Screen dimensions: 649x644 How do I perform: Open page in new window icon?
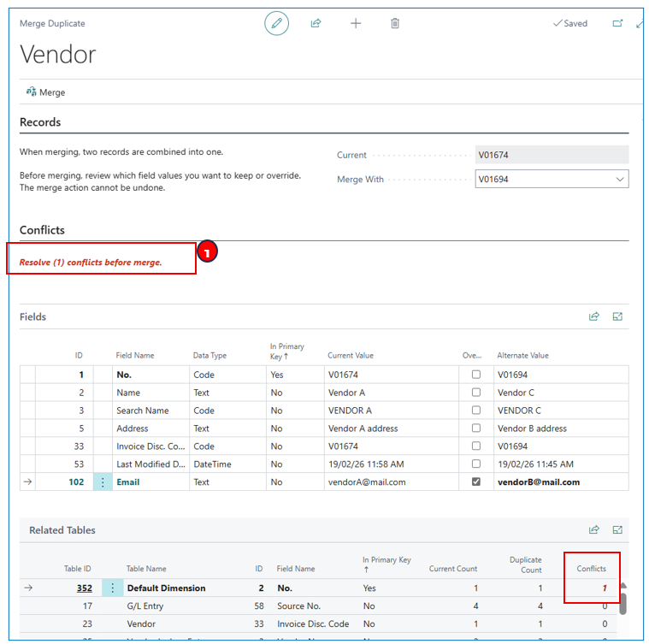click(617, 23)
